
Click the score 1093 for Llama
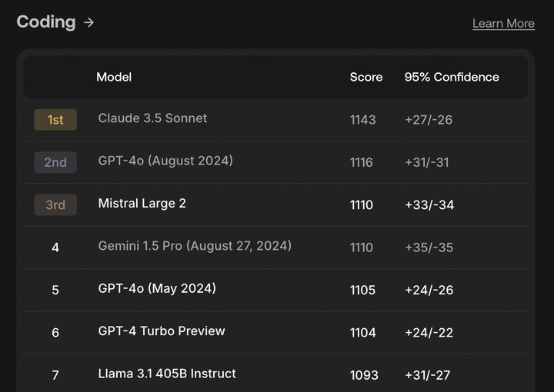click(364, 375)
